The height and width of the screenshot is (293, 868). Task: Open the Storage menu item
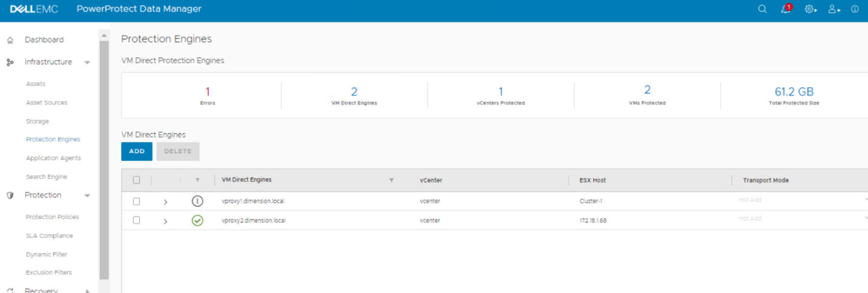click(38, 122)
